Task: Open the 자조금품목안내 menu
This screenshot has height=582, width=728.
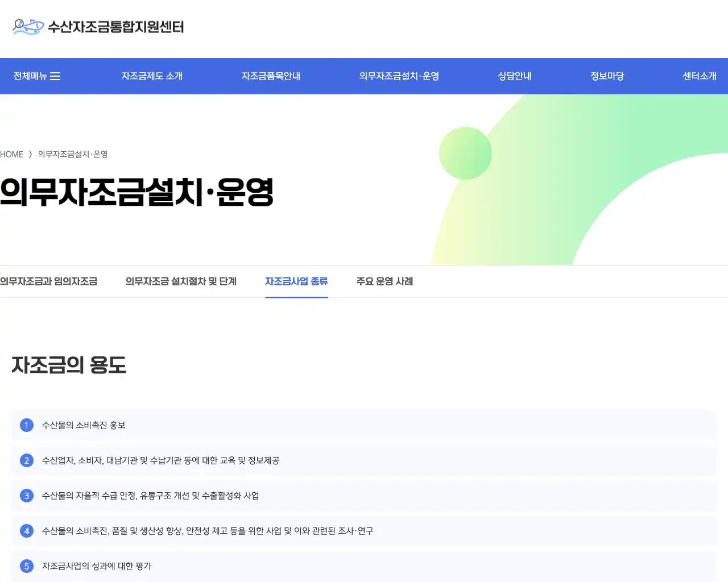Action: [271, 76]
